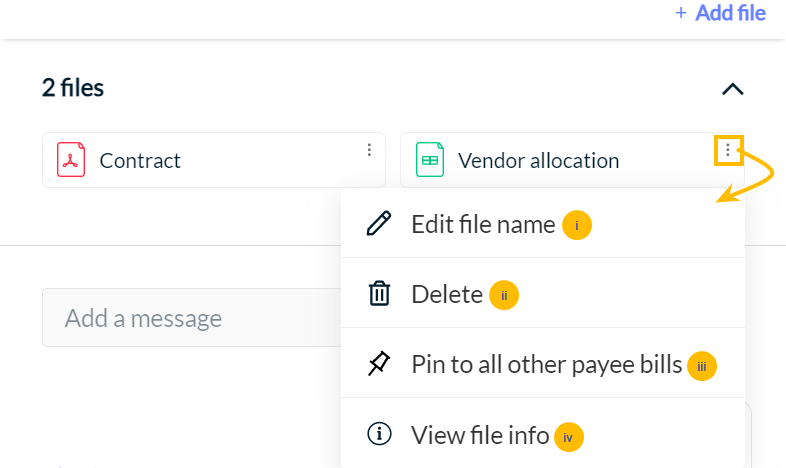Select Pin to all other payee bills

[543, 363]
